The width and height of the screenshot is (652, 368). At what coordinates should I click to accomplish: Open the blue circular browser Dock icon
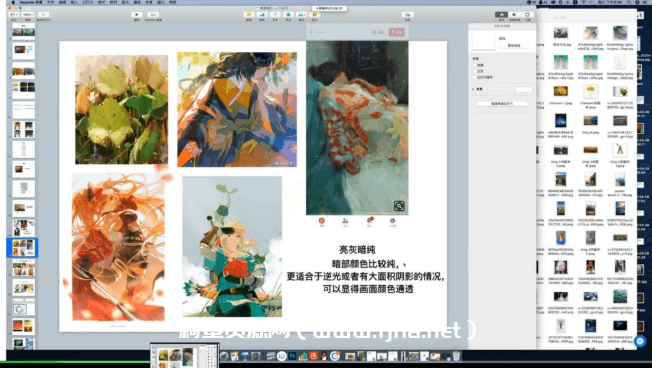(335, 356)
